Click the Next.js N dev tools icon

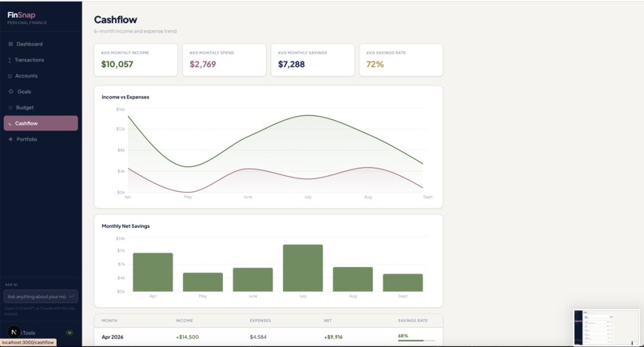14,332
